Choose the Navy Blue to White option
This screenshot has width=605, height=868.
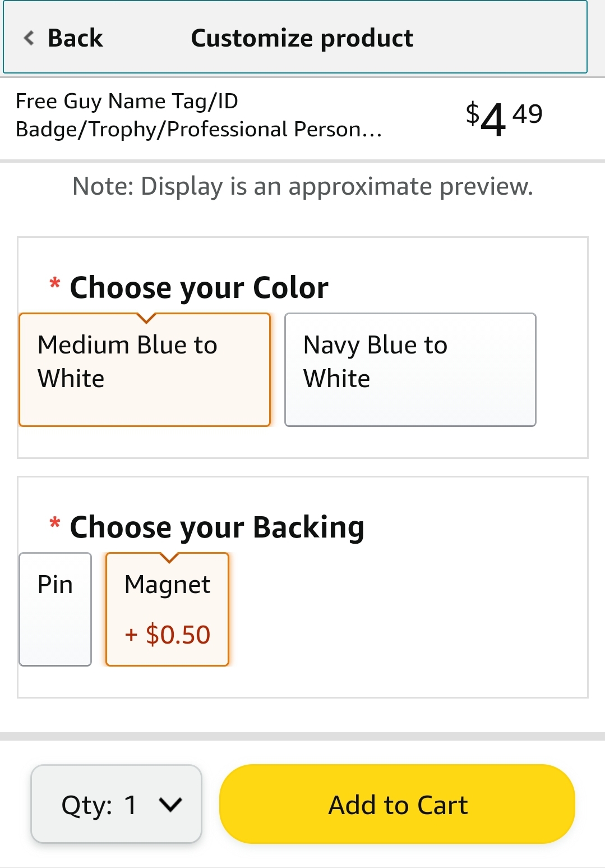point(410,370)
